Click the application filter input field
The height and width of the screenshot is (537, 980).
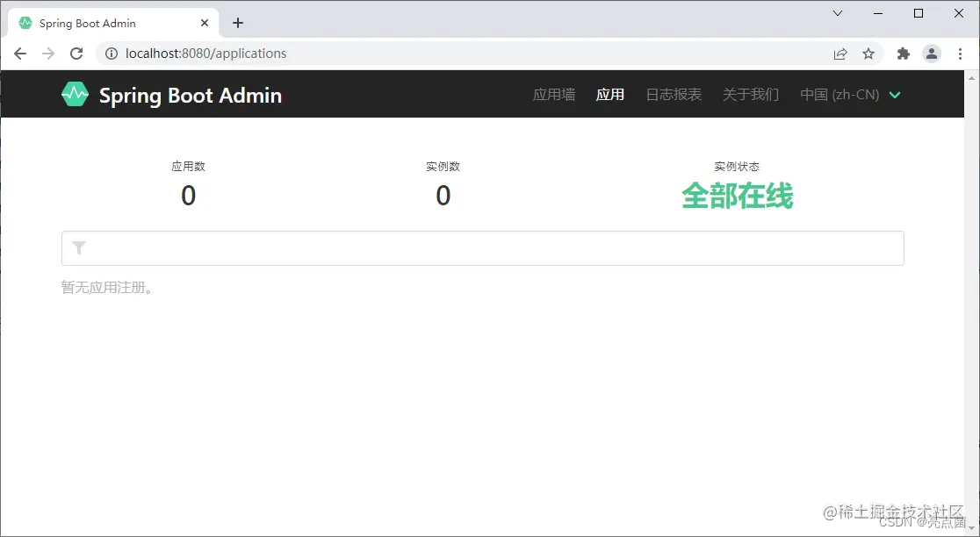pyautogui.click(x=482, y=248)
